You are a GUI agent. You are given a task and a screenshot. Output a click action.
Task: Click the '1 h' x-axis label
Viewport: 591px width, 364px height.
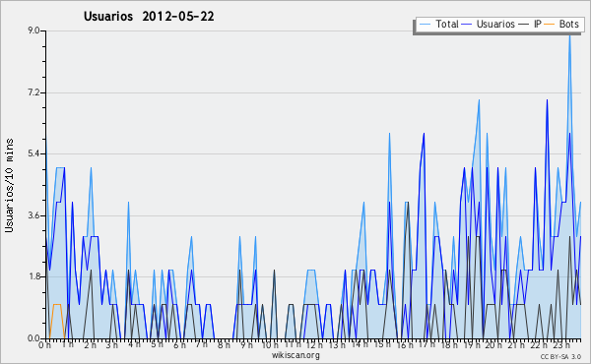tap(67, 345)
